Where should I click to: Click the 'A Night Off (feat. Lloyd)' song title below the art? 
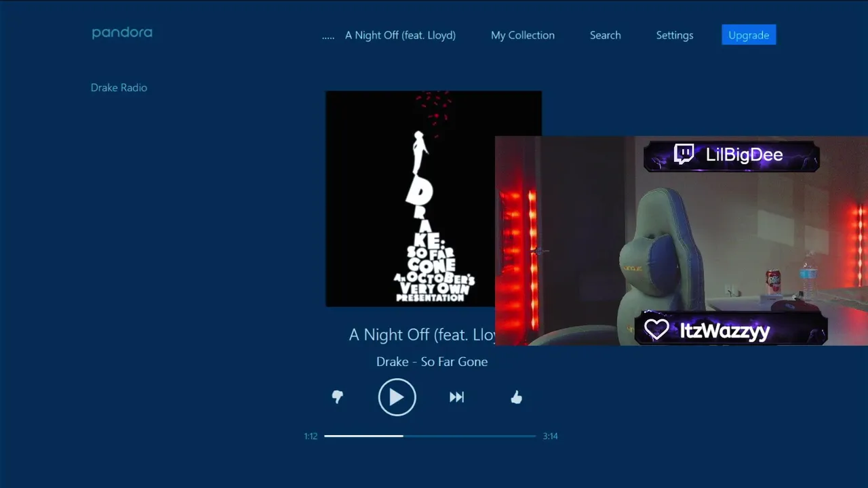(422, 334)
